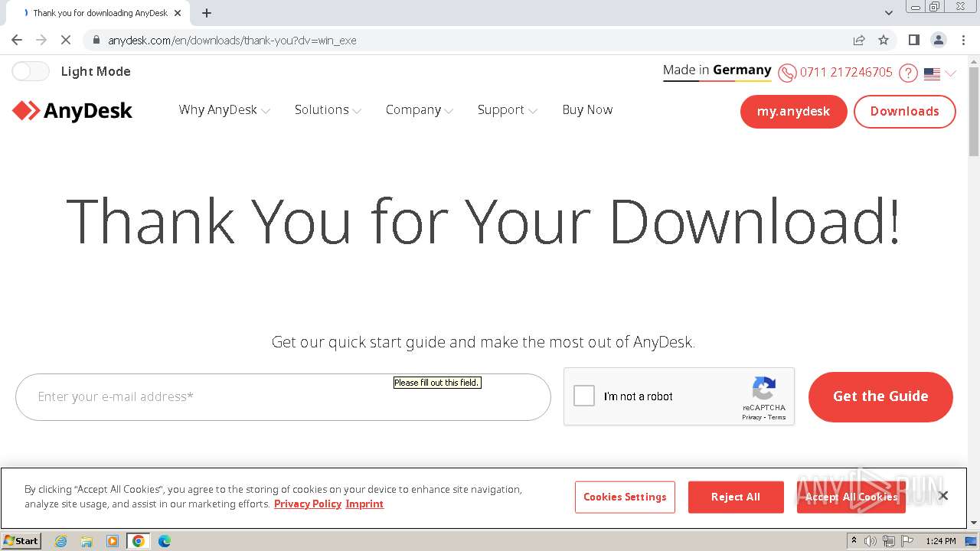Click the e-mail address input field
The height and width of the screenshot is (551, 980).
[283, 396]
